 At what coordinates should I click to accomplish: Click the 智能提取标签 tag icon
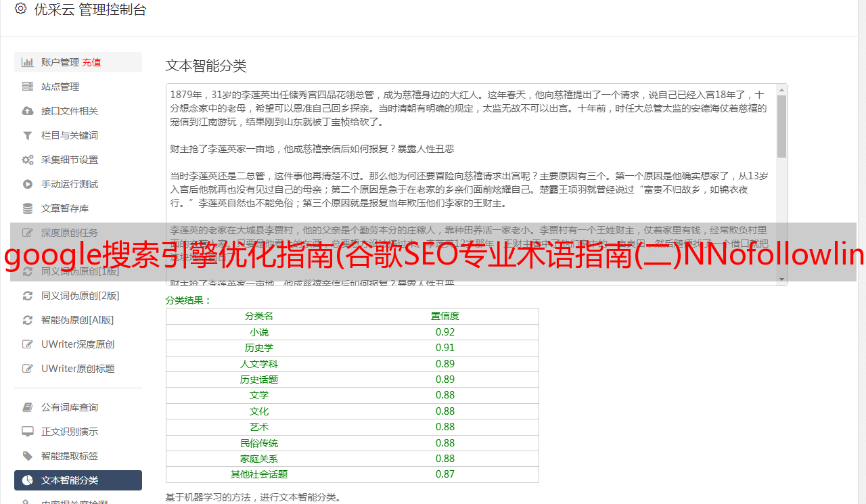[x=27, y=456]
